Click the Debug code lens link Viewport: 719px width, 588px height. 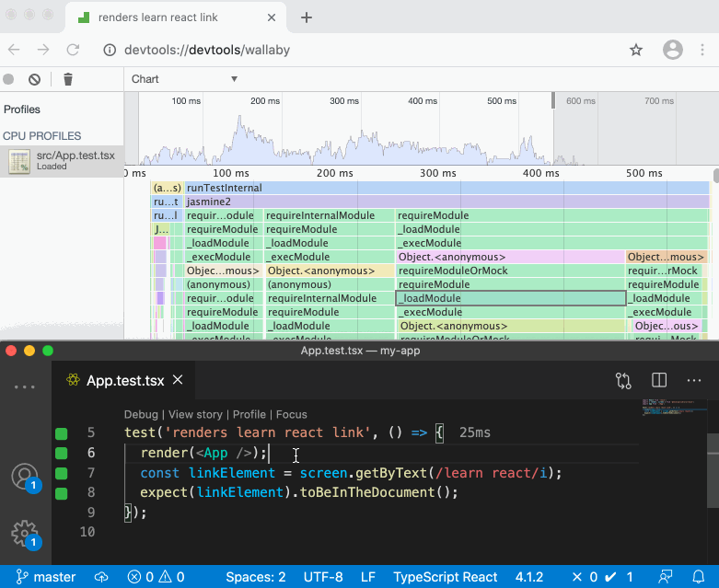pos(141,414)
